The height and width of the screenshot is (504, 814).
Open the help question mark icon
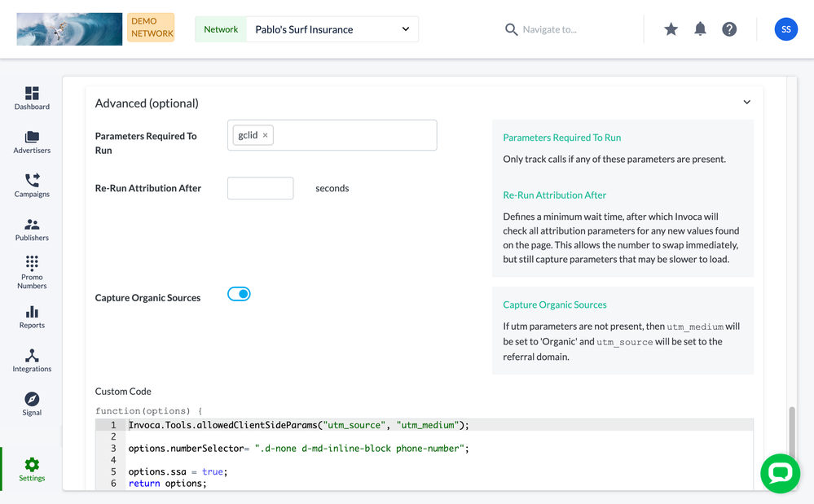[729, 29]
